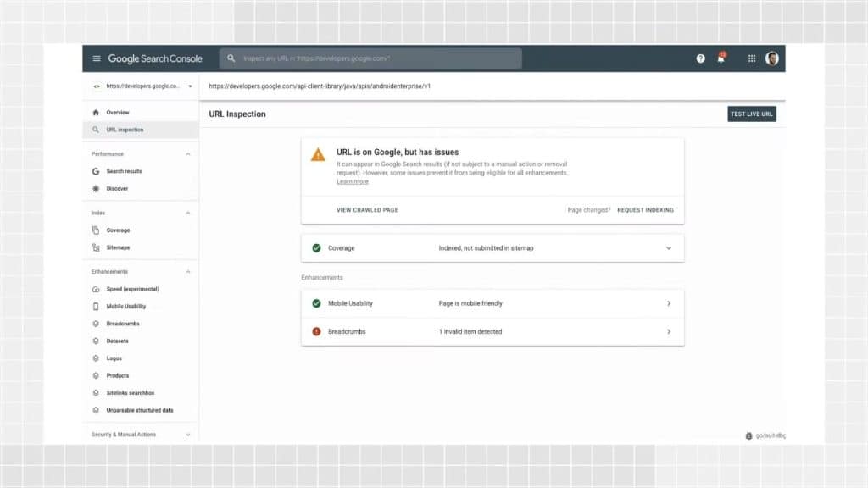This screenshot has width=868, height=488.
Task: Follow the Learn more link
Action: 352,181
